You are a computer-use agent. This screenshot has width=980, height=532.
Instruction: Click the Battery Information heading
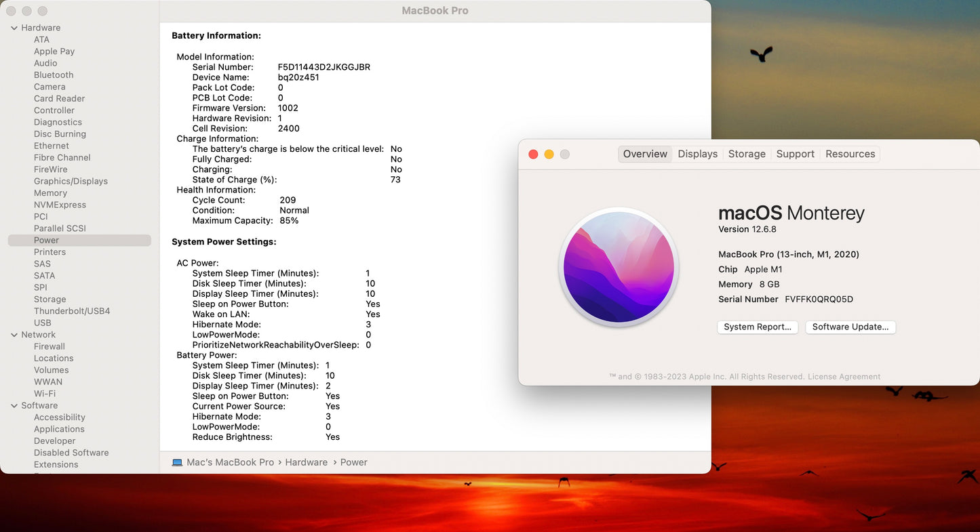click(x=216, y=35)
